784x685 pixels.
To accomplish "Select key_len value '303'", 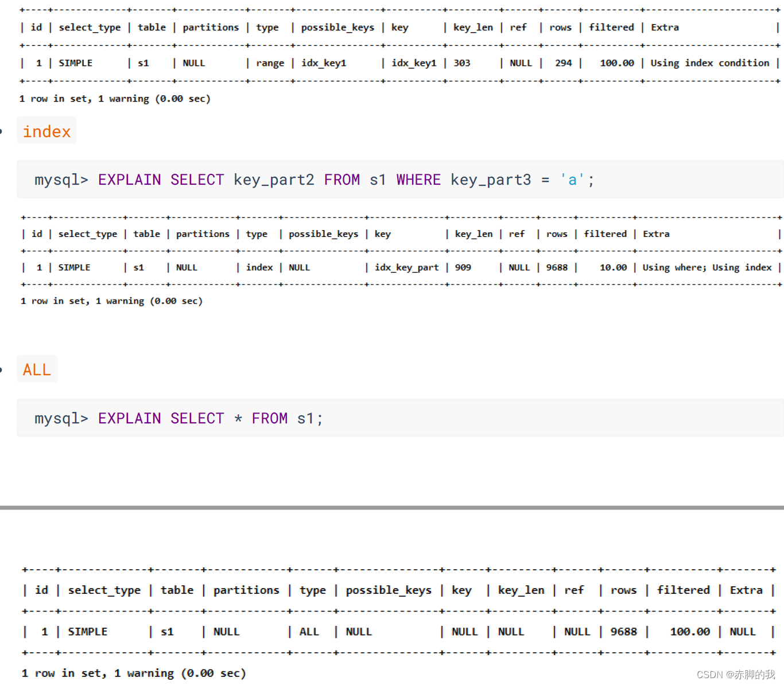I will click(x=462, y=63).
